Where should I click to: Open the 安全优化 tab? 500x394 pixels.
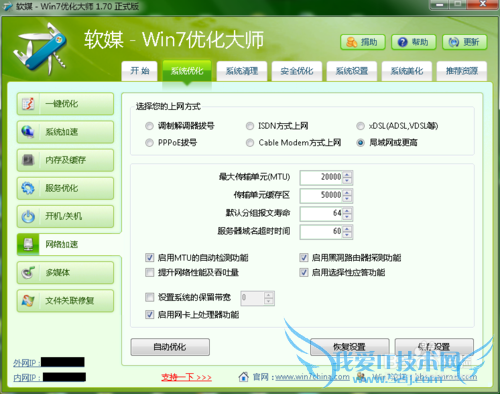click(297, 71)
